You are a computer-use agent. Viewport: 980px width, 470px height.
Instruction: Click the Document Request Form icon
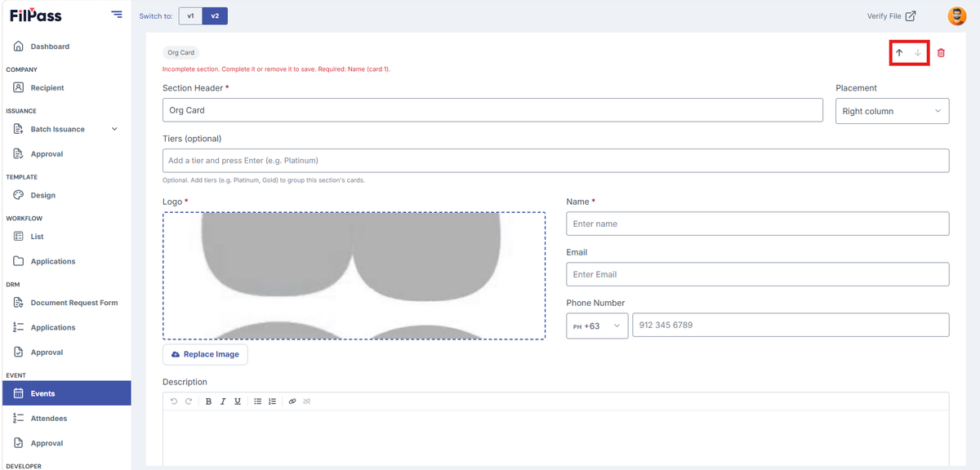[x=19, y=303]
